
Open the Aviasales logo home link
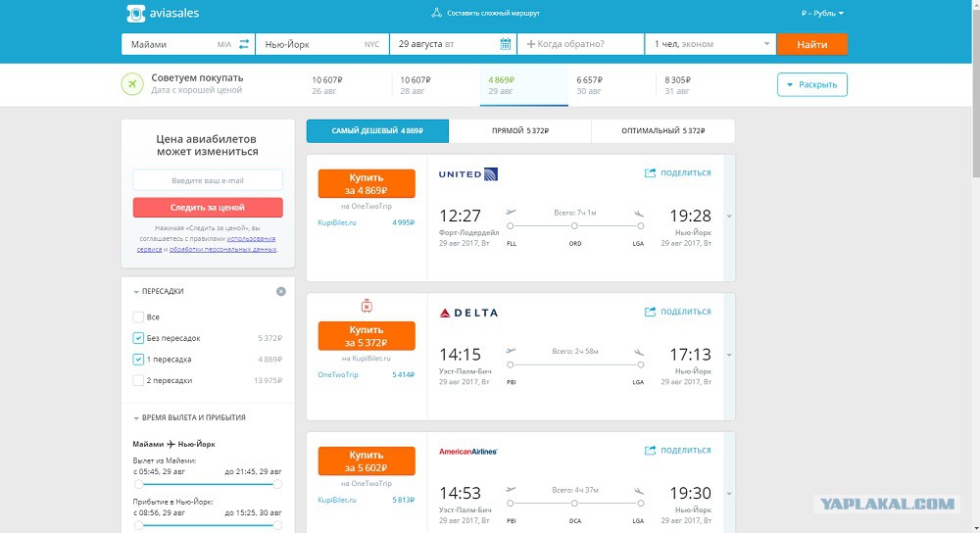pyautogui.click(x=163, y=13)
